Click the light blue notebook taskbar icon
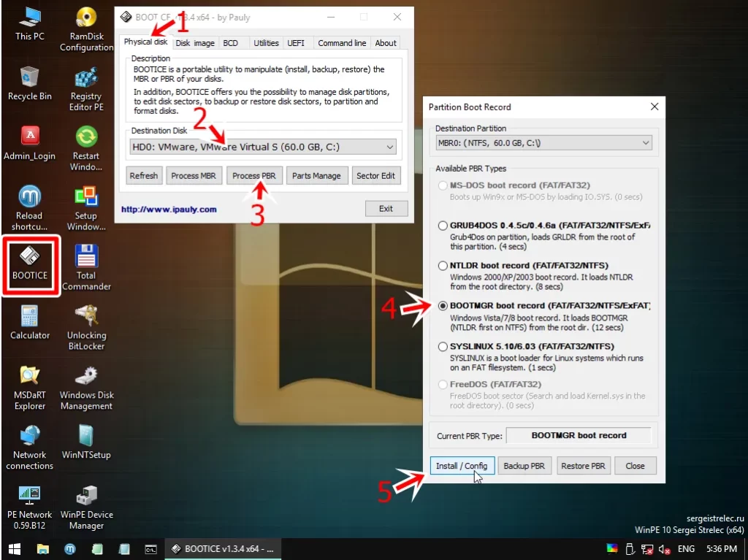748x560 pixels. (x=124, y=549)
